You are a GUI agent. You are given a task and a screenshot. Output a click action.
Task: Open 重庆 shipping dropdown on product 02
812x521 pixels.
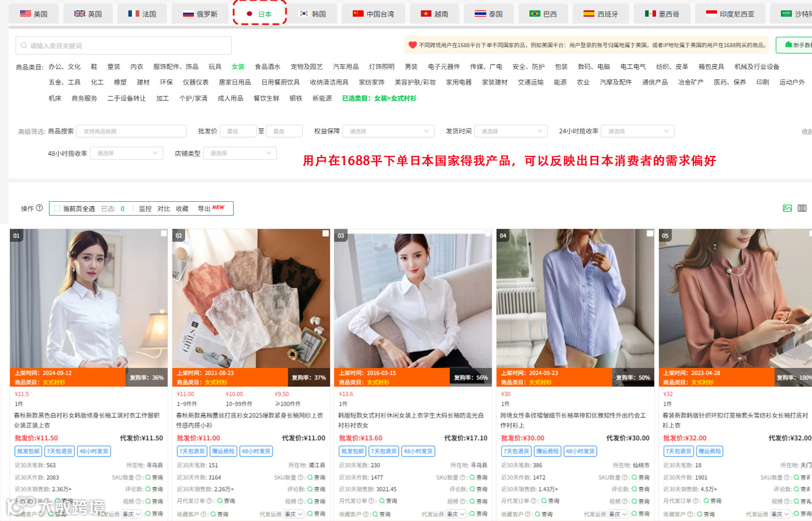coord(293,514)
